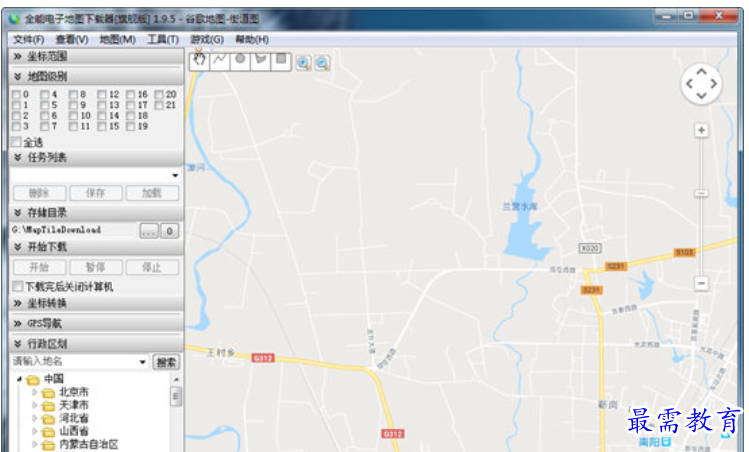The image size is (749, 452).
Task: Click the magnifier zoom-in toolbar icon
Action: click(303, 63)
